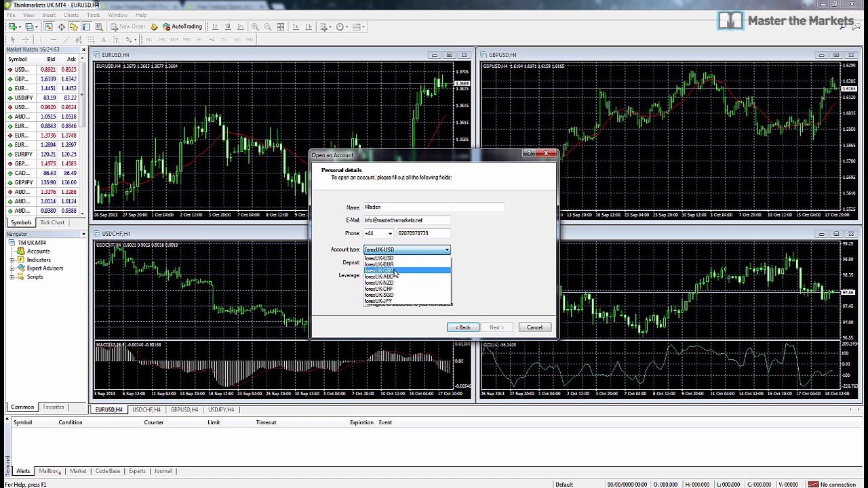Screen dimensions: 868x488
Task: Click the Name input field
Action: coord(434,207)
